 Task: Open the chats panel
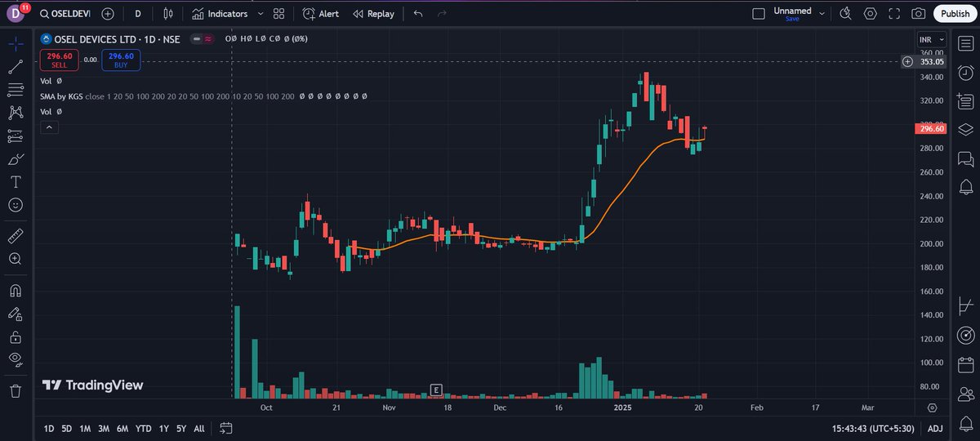pos(965,158)
